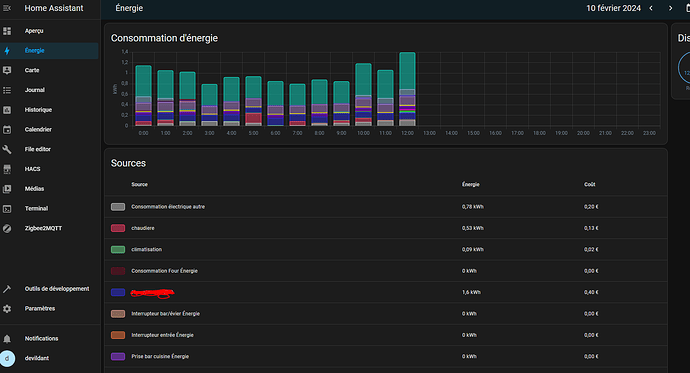
Task: Collapse the Home Assistant sidebar menu icon
Action: (x=7, y=8)
